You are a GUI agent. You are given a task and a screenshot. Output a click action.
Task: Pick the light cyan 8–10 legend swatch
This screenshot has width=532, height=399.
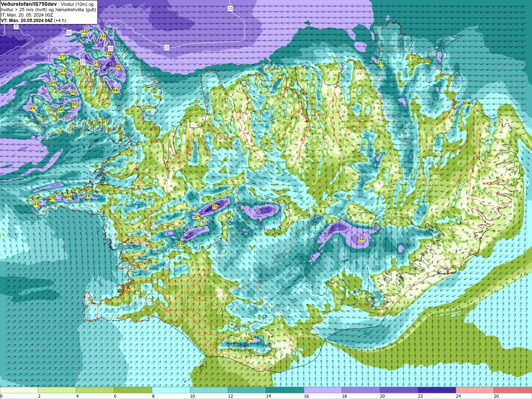171,390
